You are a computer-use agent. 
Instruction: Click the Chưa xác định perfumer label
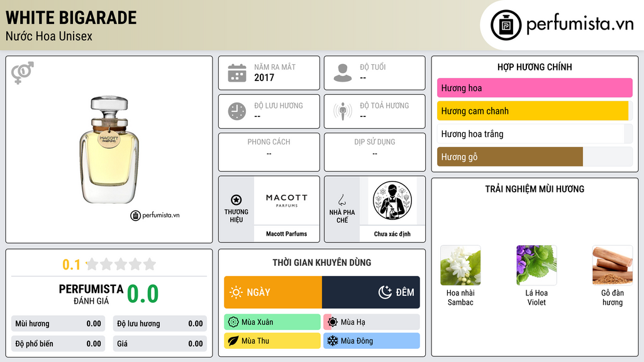coord(392,234)
